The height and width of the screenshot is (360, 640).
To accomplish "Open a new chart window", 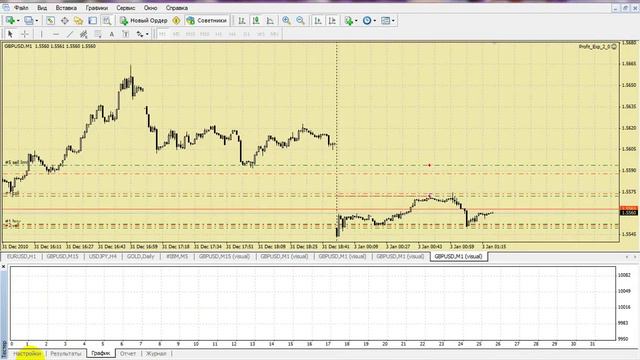I will (x=10, y=20).
